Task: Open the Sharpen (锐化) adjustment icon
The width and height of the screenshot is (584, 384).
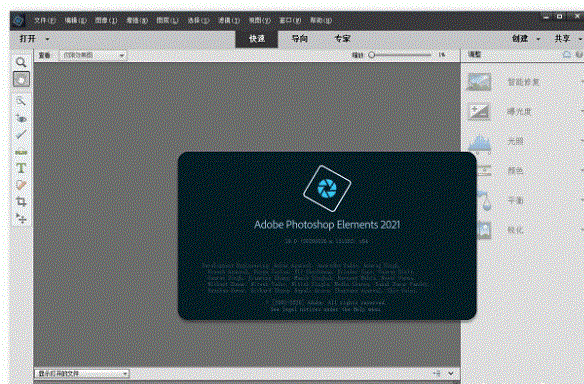Action: tap(484, 230)
